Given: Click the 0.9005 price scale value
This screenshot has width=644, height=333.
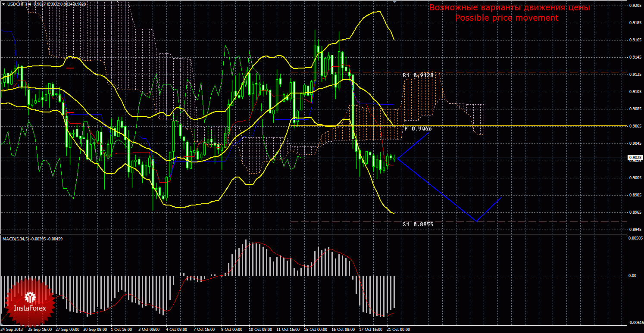Looking at the screenshot, I should pos(635,178).
